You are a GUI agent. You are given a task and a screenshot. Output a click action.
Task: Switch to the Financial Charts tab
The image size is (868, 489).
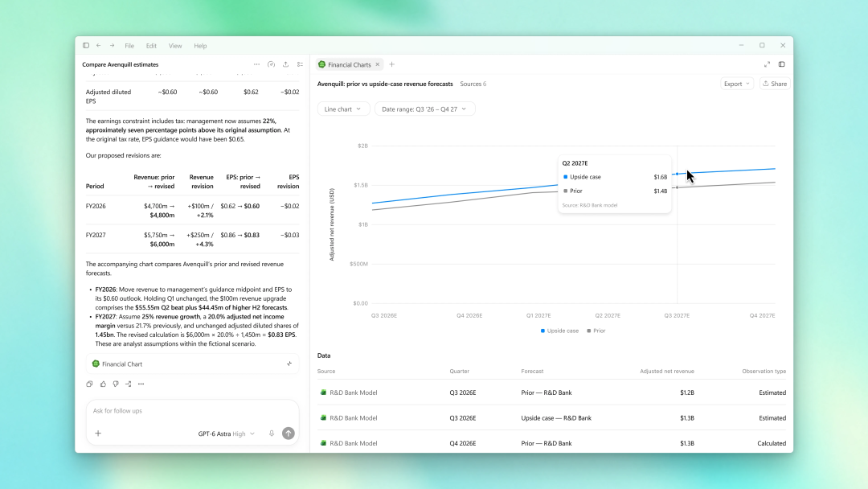(x=349, y=65)
